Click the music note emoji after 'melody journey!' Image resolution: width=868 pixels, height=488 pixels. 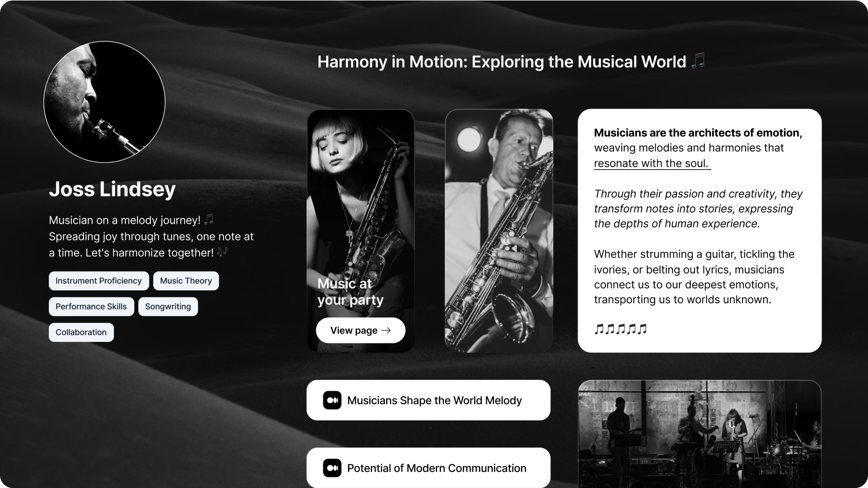tap(209, 220)
